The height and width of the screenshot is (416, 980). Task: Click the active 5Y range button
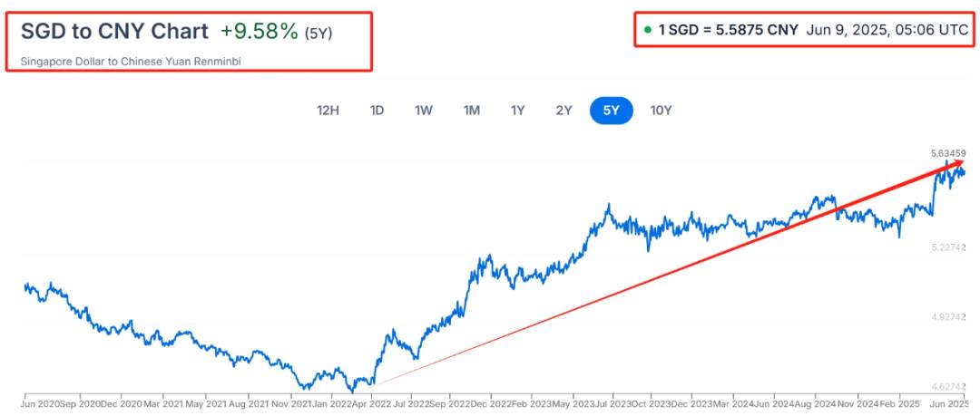612,111
